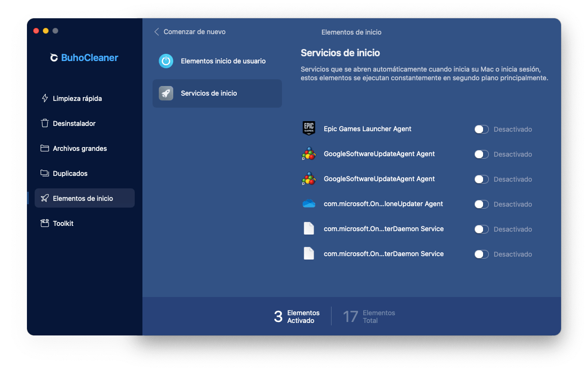Click the Servicios de inicio heading
Viewport: 588px width, 371px height.
coord(340,53)
